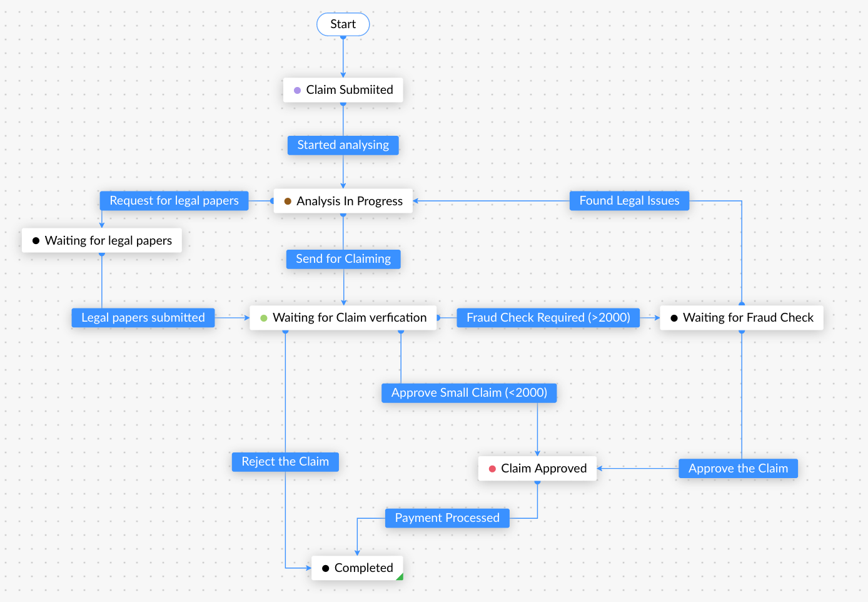Select the Fraud Check Required (>2000) transition
This screenshot has height=602, width=868.
click(x=548, y=318)
